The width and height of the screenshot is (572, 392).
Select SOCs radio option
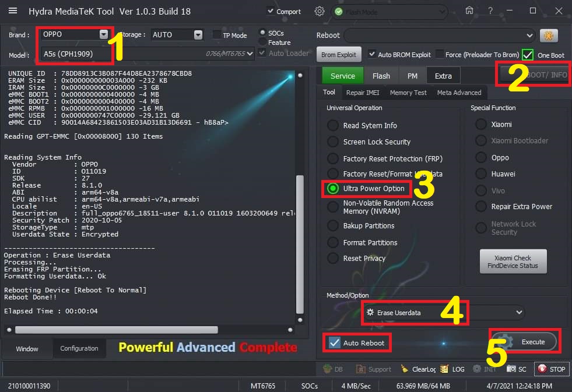pyautogui.click(x=262, y=33)
